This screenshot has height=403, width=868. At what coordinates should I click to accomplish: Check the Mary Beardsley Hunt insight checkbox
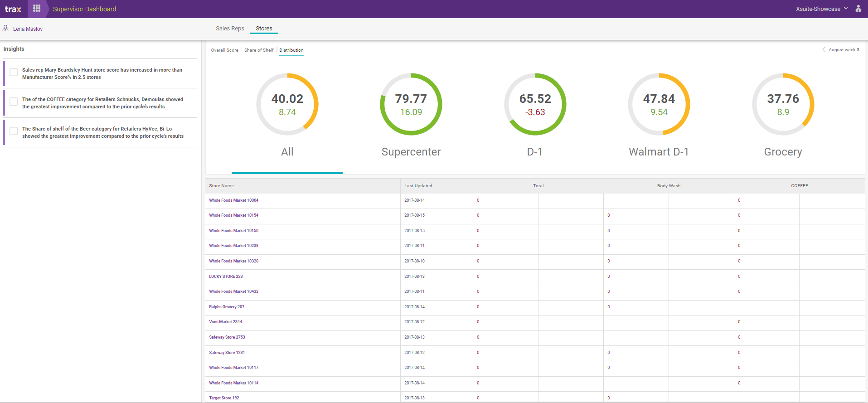(14, 73)
